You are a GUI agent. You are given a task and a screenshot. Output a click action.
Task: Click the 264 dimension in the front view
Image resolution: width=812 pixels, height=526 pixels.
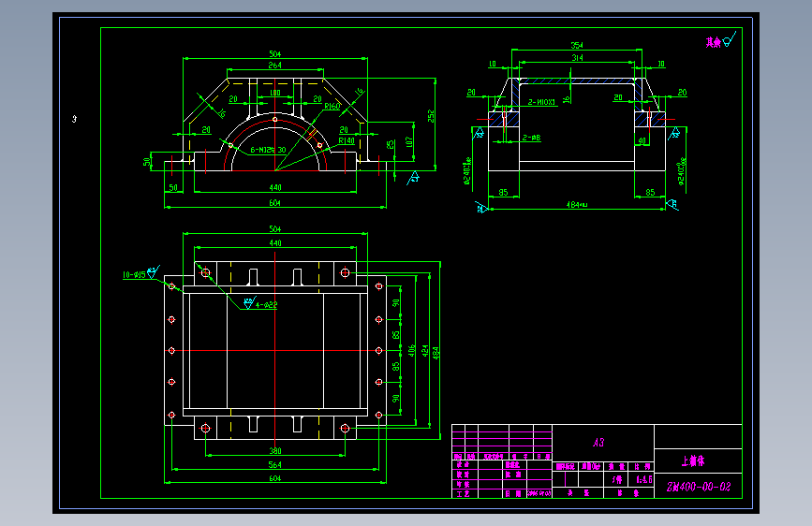[275, 66]
